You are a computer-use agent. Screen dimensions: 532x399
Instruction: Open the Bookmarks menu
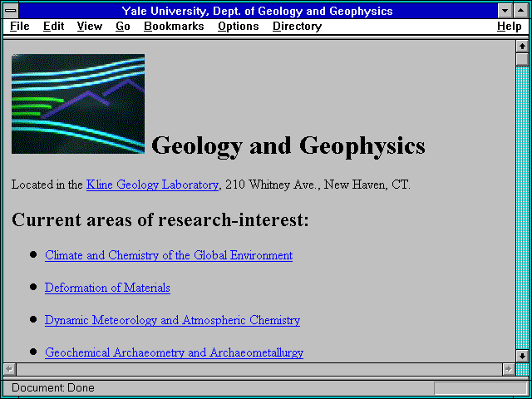pyautogui.click(x=174, y=26)
